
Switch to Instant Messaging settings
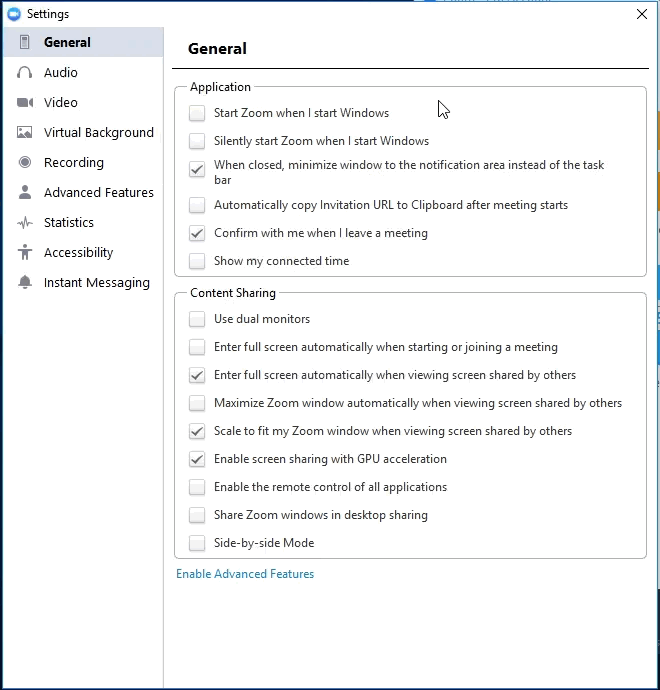(84, 282)
